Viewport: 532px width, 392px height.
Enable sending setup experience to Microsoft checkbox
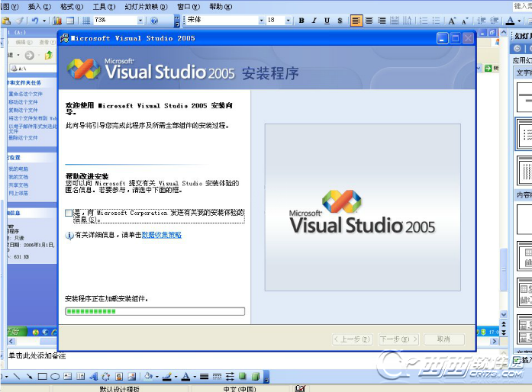click(69, 214)
